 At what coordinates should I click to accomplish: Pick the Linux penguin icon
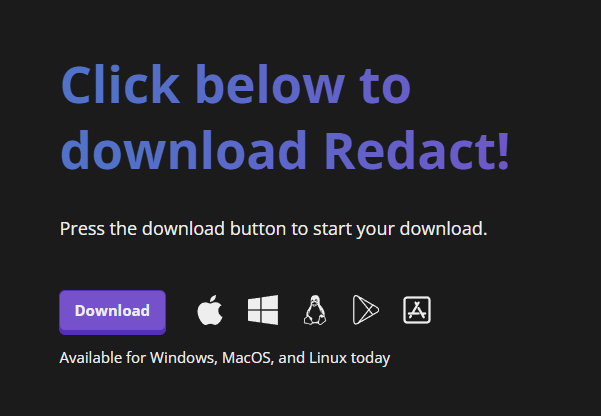pos(315,310)
